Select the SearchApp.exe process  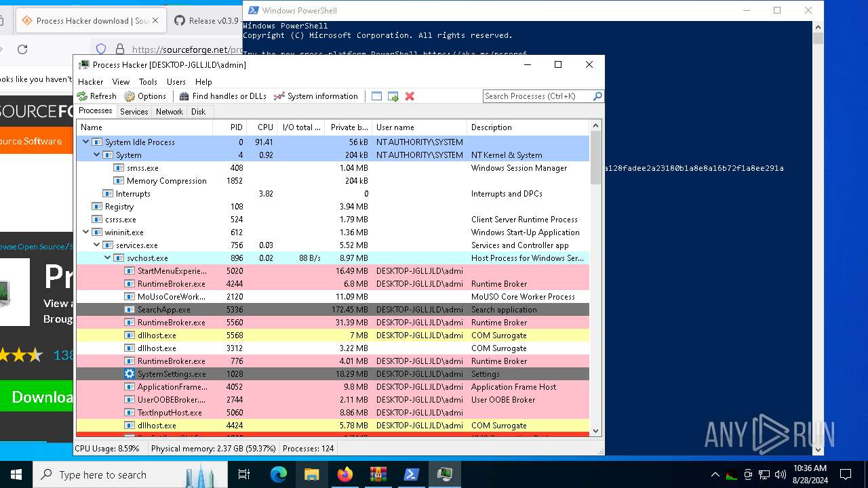pyautogui.click(x=333, y=310)
